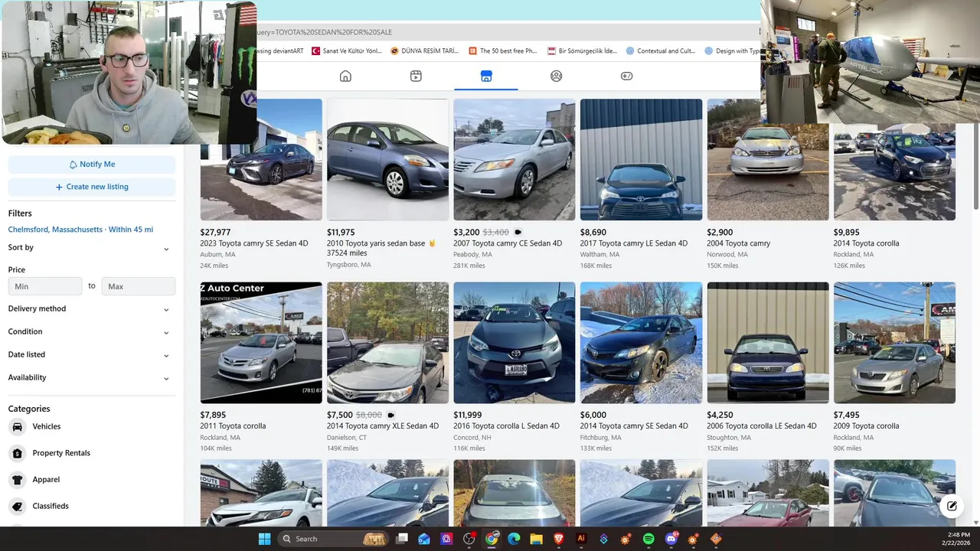Open Adobe Illustrator from the taskbar
The image size is (980, 551).
pos(581,539)
